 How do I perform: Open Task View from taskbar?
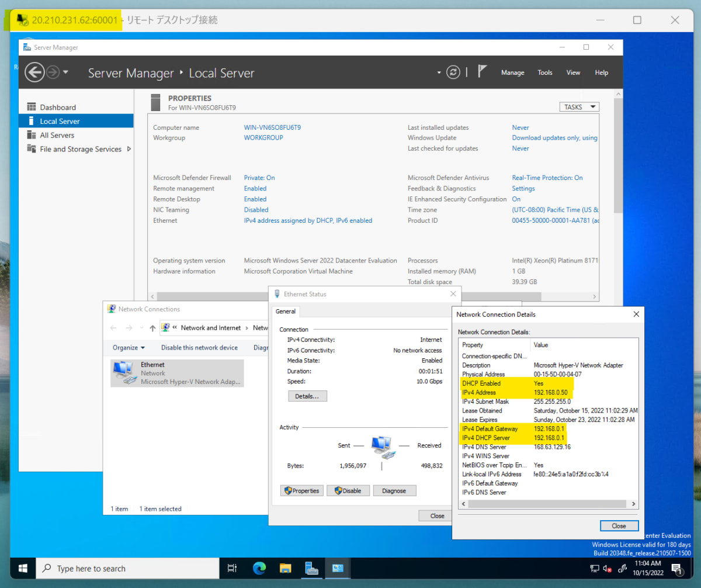(232, 569)
